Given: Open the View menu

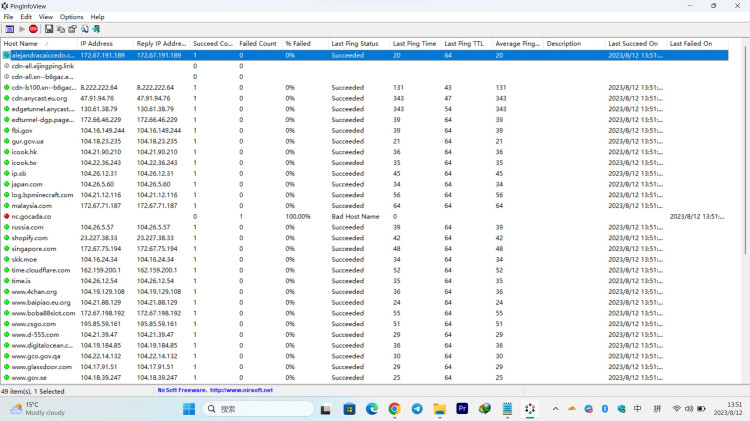Looking at the screenshot, I should click(45, 17).
